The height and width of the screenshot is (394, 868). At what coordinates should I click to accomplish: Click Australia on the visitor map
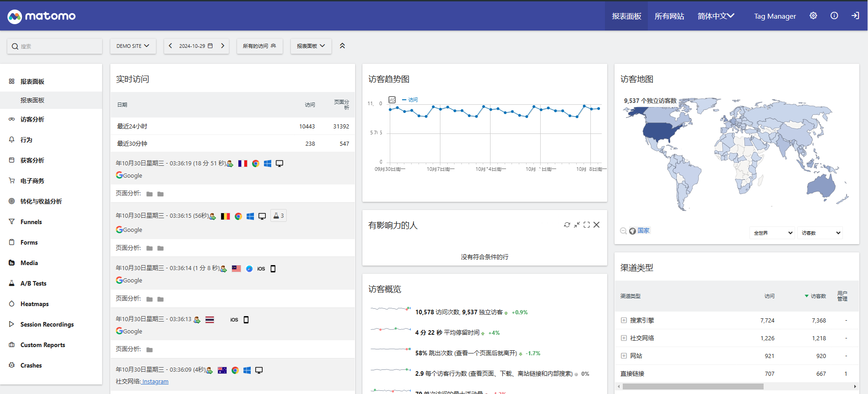pos(821,187)
